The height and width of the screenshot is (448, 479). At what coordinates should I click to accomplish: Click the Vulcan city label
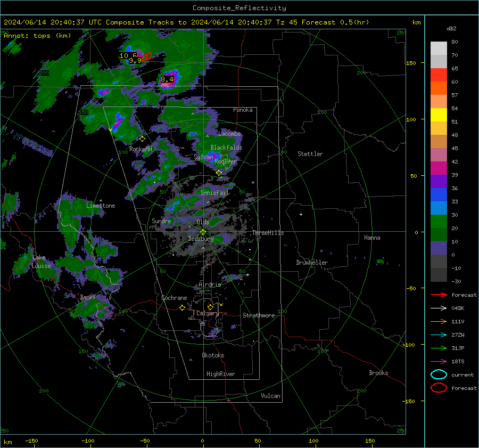coord(271,396)
